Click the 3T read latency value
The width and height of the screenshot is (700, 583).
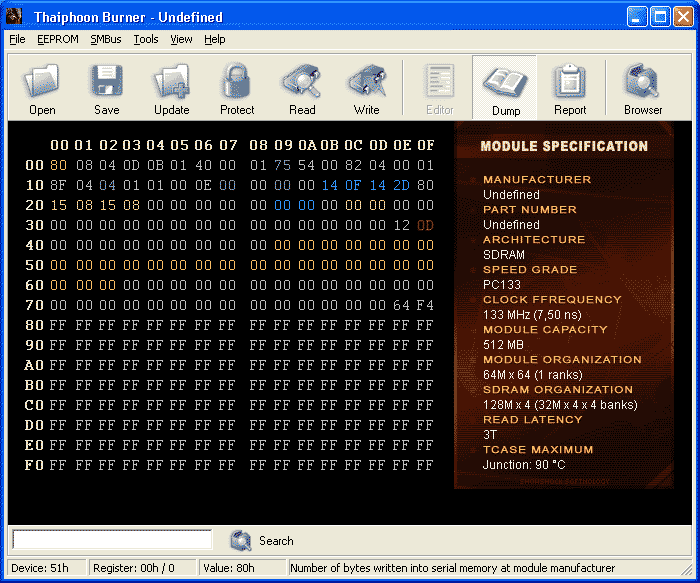tap(489, 435)
